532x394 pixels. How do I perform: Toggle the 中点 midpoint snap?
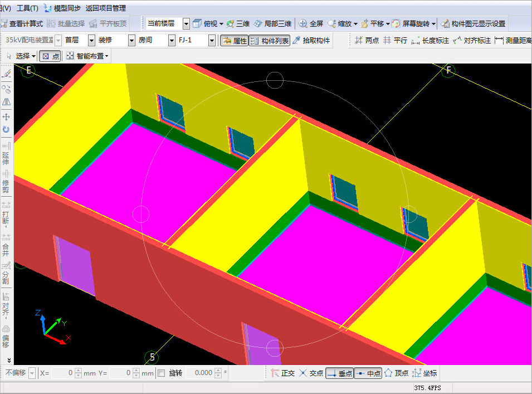pyautogui.click(x=368, y=373)
